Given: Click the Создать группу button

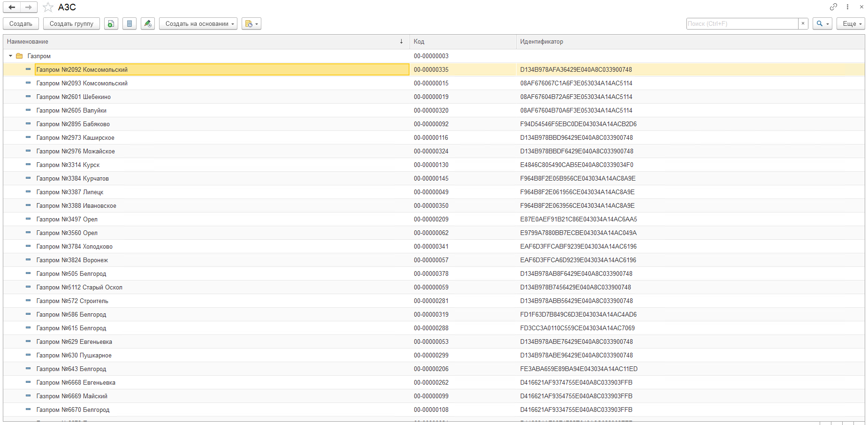Looking at the screenshot, I should click(71, 23).
